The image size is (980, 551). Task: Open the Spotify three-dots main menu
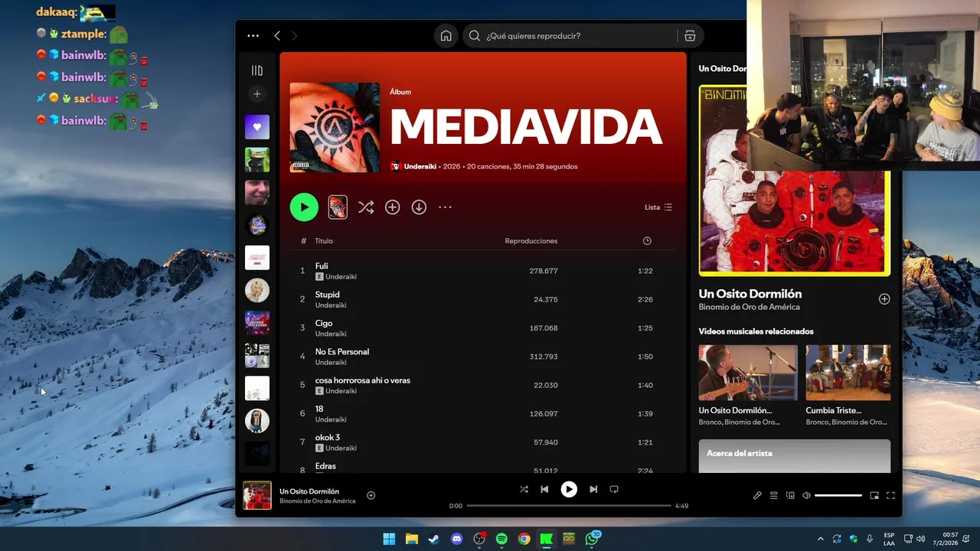pos(253,36)
